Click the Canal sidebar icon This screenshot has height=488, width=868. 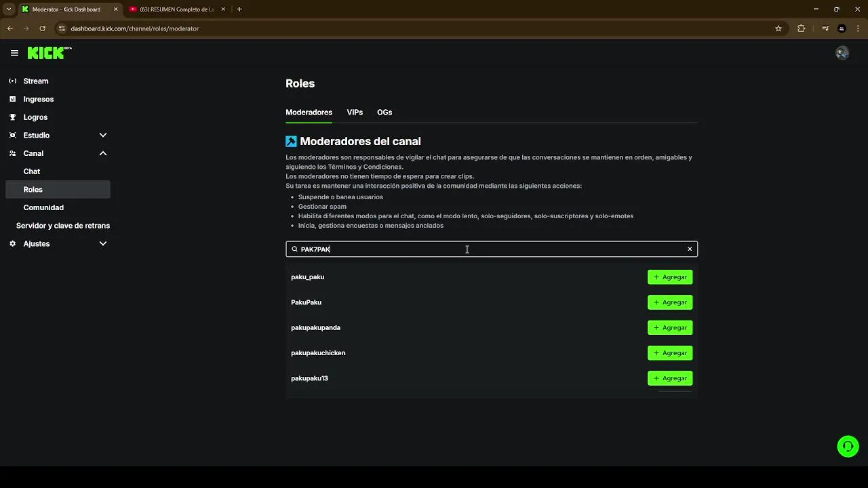tap(12, 153)
